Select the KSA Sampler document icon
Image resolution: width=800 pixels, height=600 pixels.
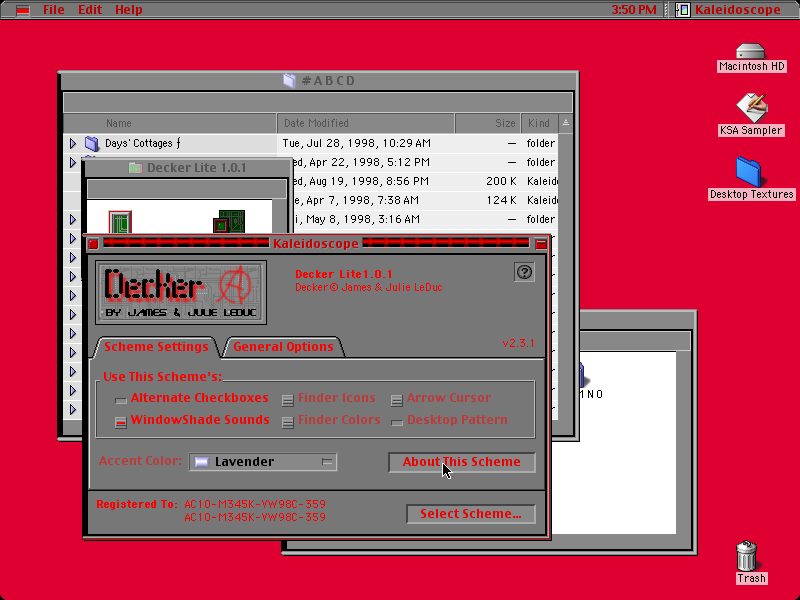point(751,108)
